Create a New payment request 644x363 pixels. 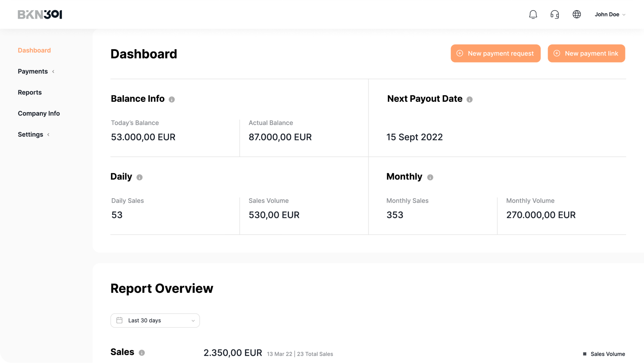[x=495, y=53]
